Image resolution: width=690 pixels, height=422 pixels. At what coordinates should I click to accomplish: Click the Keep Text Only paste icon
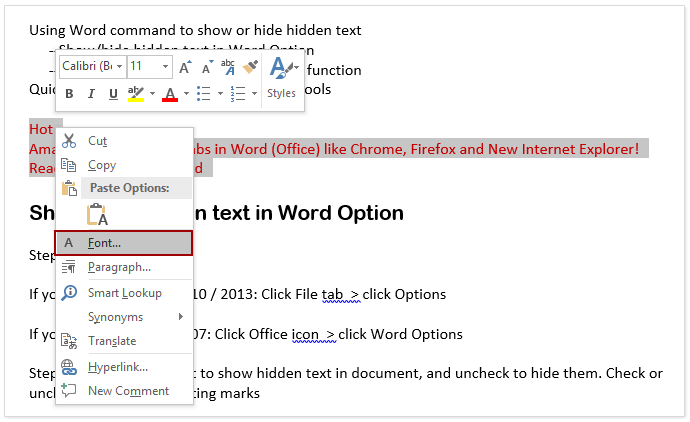point(97,214)
